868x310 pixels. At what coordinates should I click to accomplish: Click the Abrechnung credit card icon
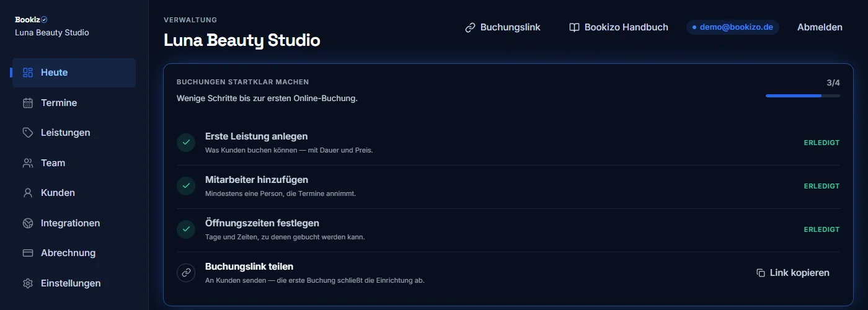pos(28,253)
